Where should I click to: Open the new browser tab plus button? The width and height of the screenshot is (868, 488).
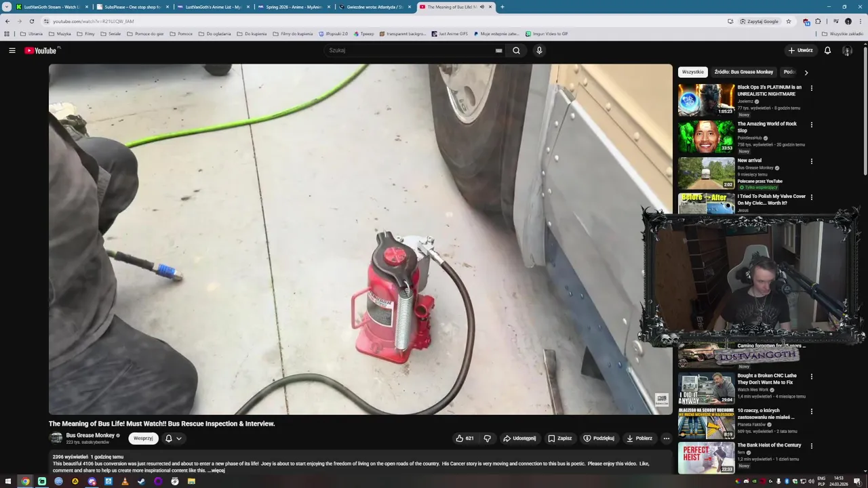click(x=502, y=7)
